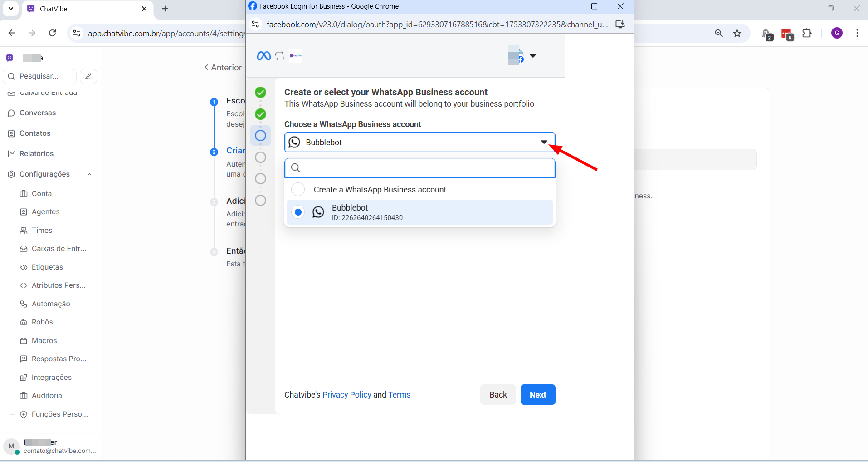
Task: Click the Chatvibe app logo thumbnail
Action: pyautogui.click(x=296, y=56)
